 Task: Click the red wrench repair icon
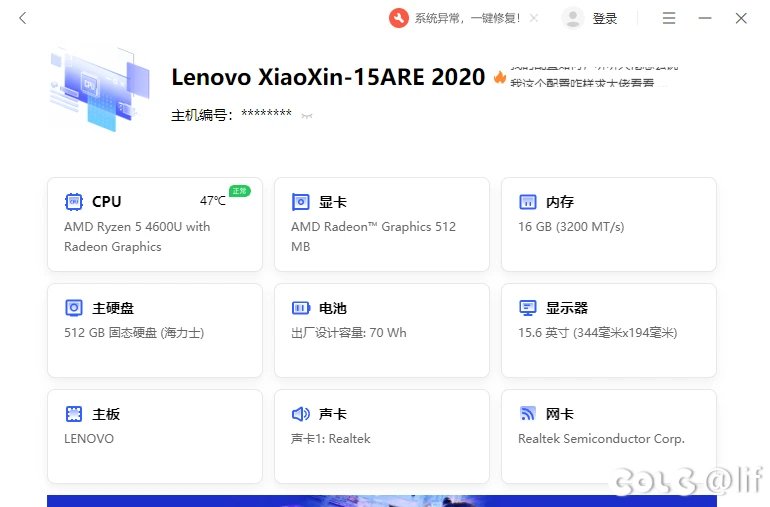[398, 18]
